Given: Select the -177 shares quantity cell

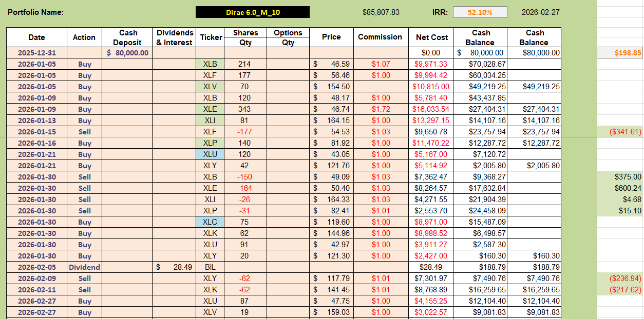Looking at the screenshot, I should click(245, 132).
